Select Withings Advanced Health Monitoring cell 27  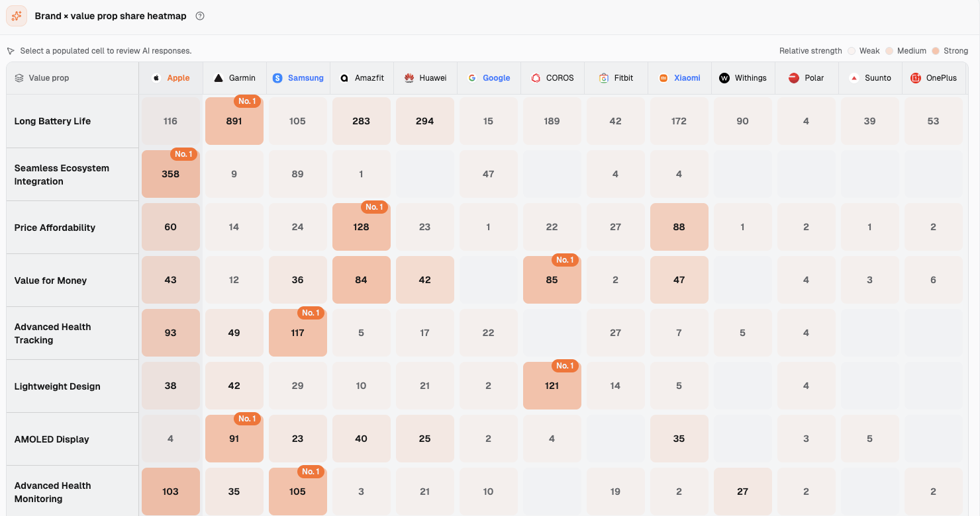coord(743,492)
